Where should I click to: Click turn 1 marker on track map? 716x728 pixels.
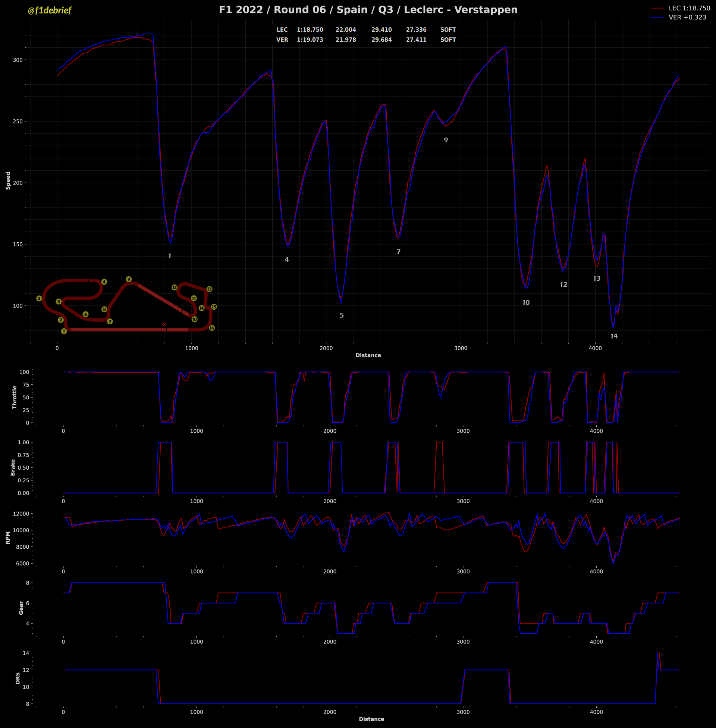point(64,331)
